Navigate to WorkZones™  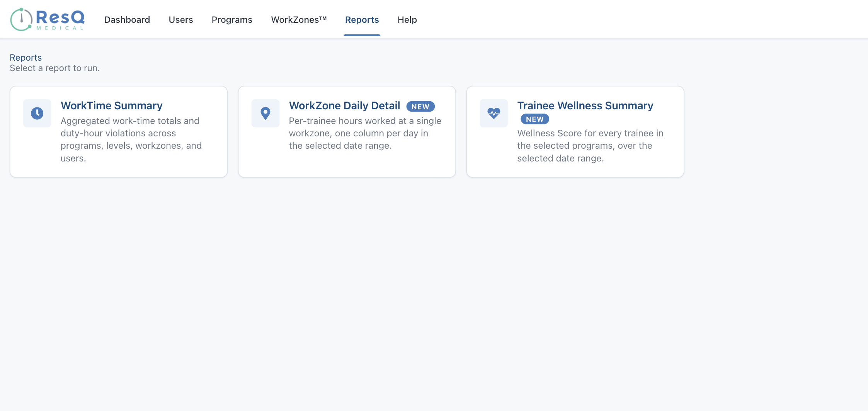coord(299,20)
